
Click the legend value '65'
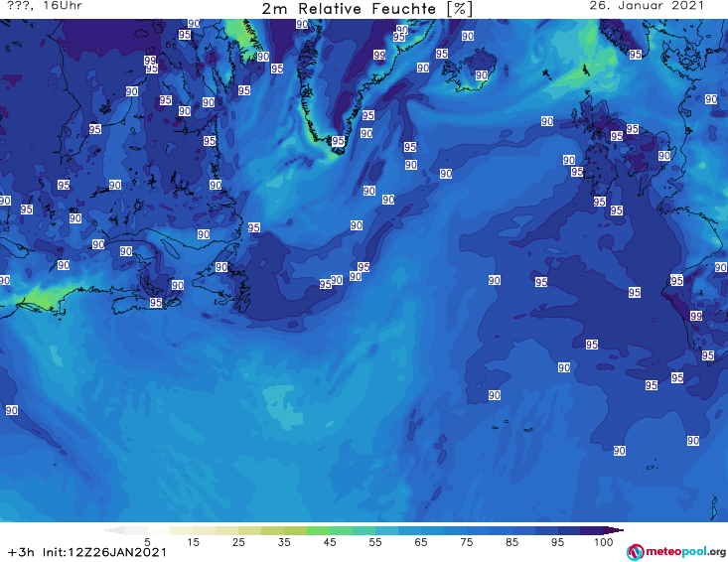pyautogui.click(x=421, y=542)
